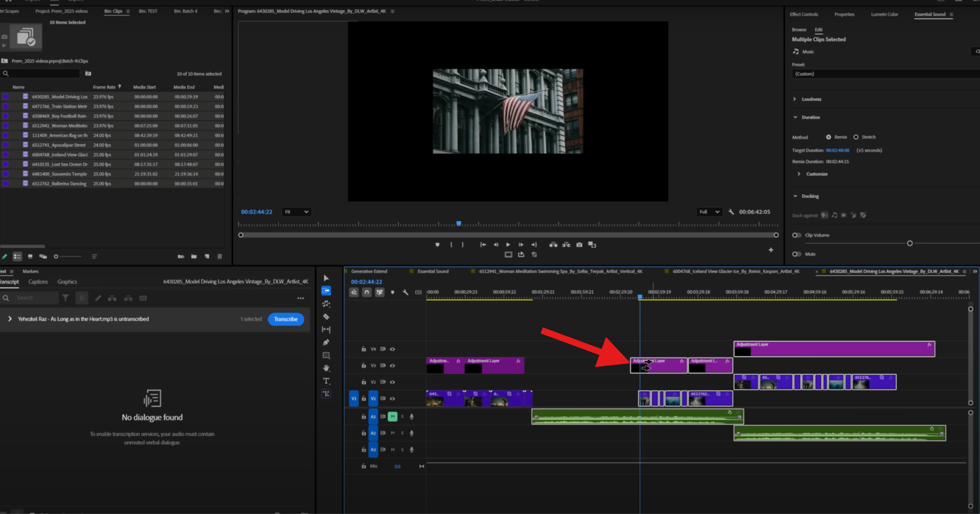Viewport: 980px width, 514px height.
Task: Select the Track Select Forward tool
Action: click(x=326, y=290)
